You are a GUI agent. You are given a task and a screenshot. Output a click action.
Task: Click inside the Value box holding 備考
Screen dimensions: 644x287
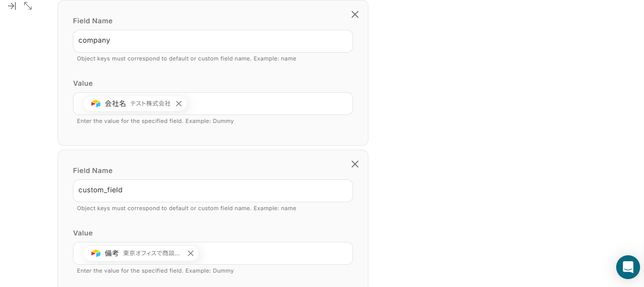[x=273, y=253]
